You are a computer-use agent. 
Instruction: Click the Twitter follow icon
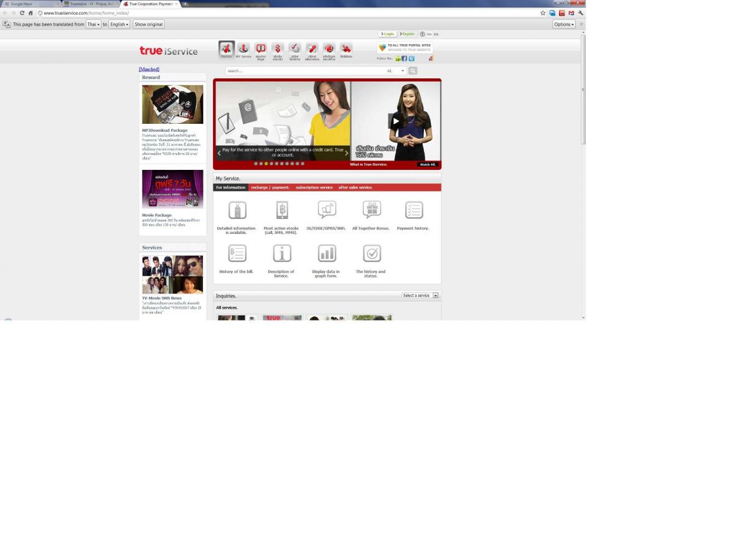tap(411, 58)
